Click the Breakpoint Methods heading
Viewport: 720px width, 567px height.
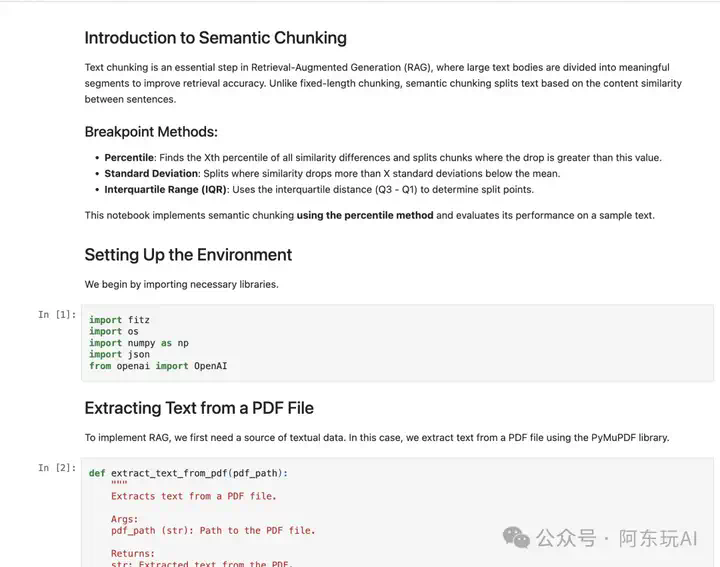pos(151,132)
